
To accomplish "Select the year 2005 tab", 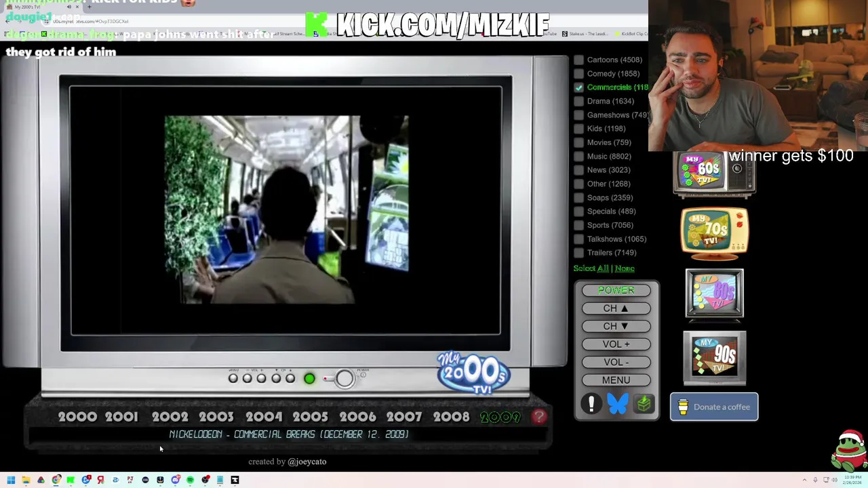I will point(310,418).
